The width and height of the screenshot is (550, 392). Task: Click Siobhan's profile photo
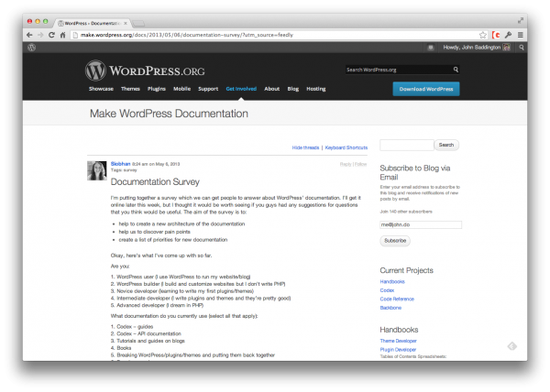click(x=97, y=170)
